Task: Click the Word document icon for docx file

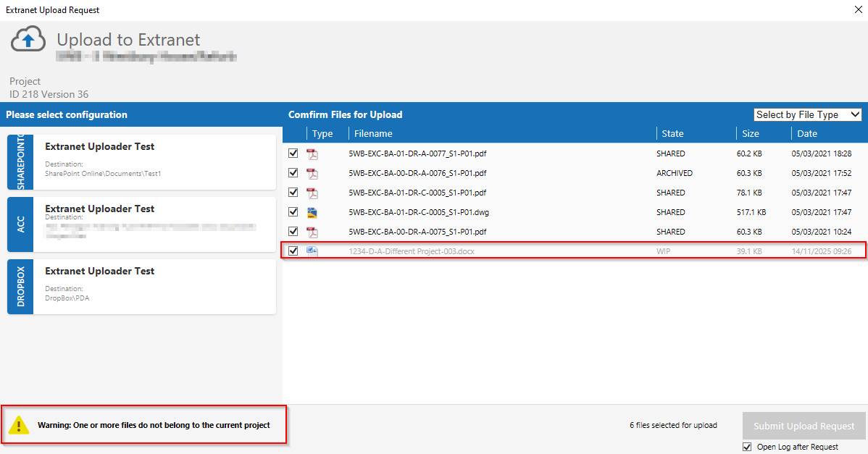Action: (312, 251)
